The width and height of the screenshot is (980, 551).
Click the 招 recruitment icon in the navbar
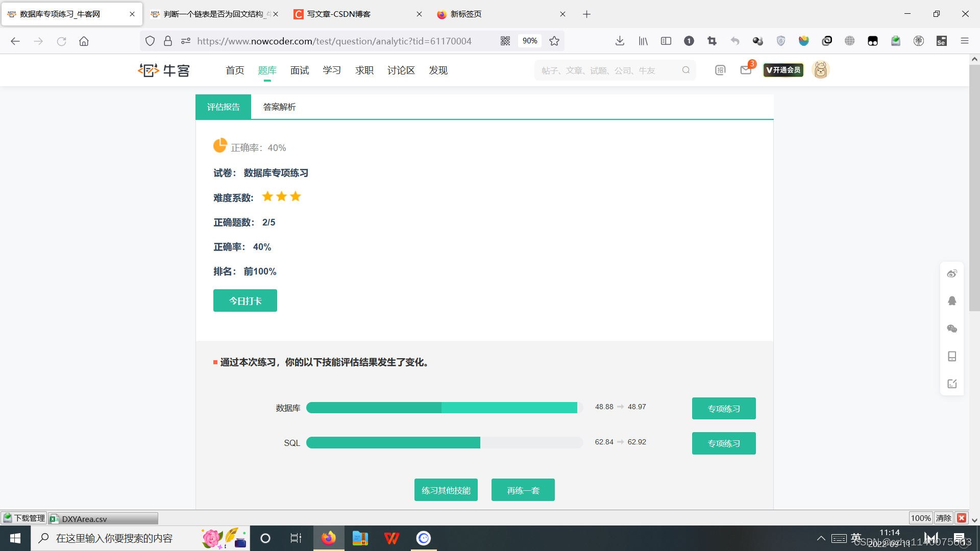pos(720,70)
